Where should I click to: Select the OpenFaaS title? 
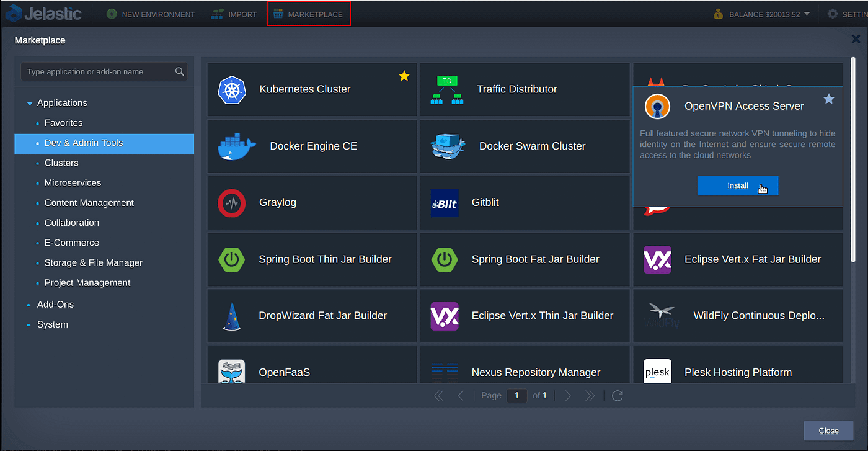click(285, 372)
